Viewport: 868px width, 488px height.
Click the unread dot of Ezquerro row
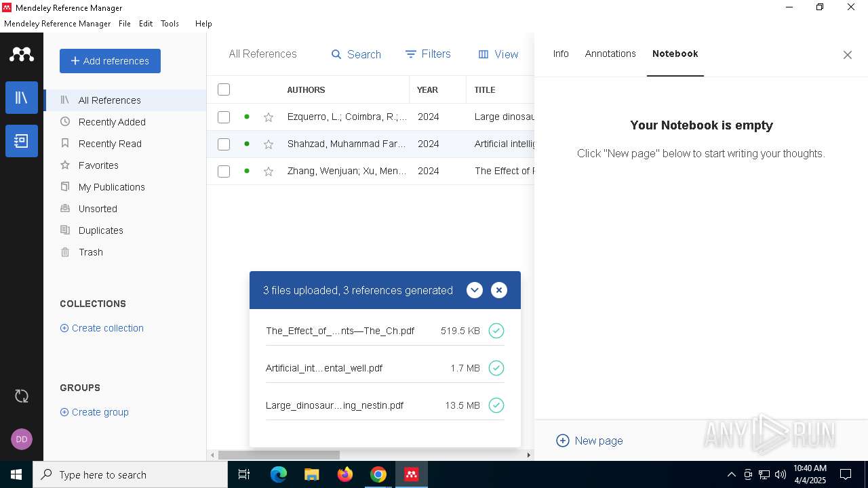(247, 117)
